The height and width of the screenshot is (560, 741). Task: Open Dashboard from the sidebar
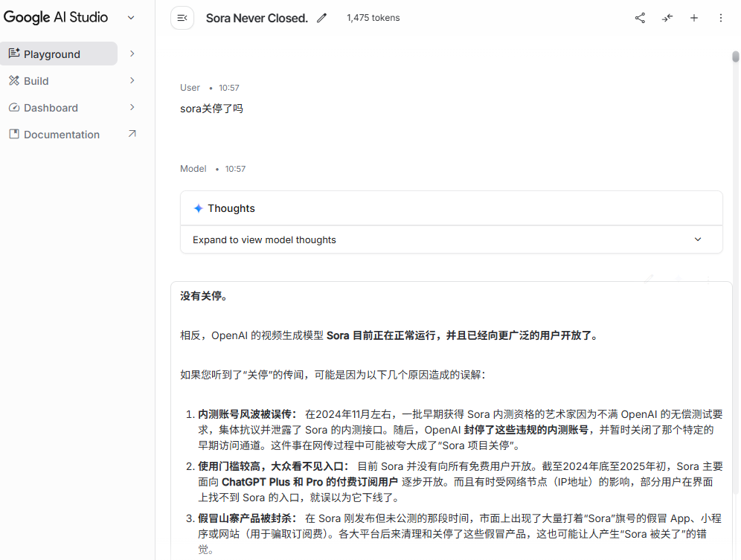[51, 108]
